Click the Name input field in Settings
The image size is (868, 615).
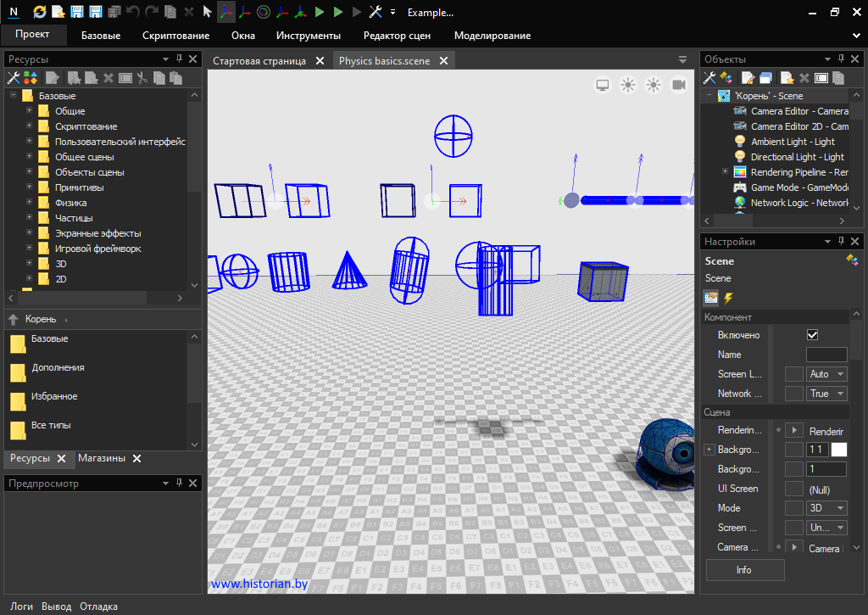click(826, 355)
